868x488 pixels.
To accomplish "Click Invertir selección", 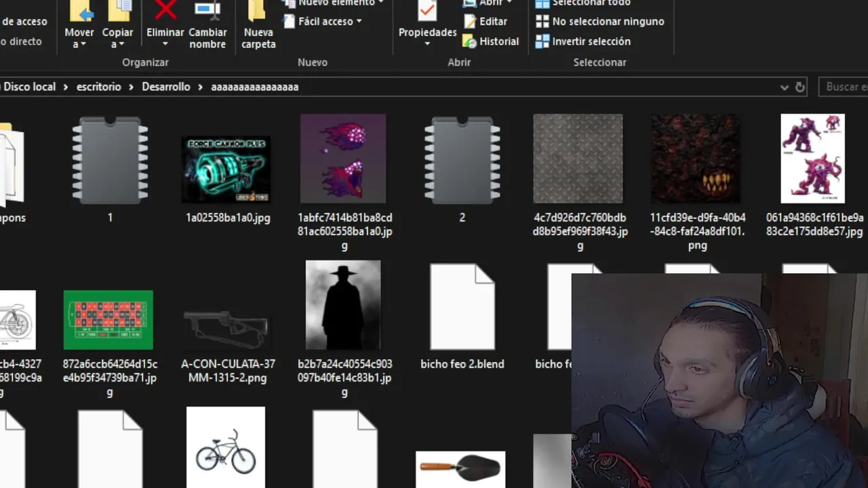I will tap(583, 41).
